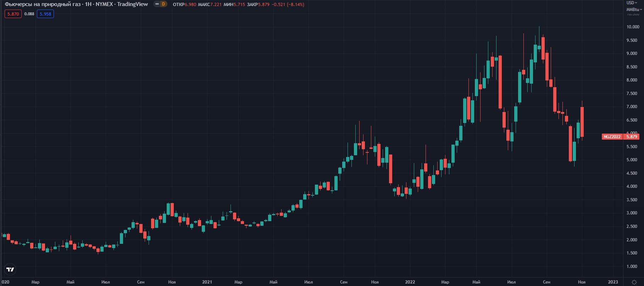
Task: Click the 1.000 price axis label
Action: tap(632, 267)
